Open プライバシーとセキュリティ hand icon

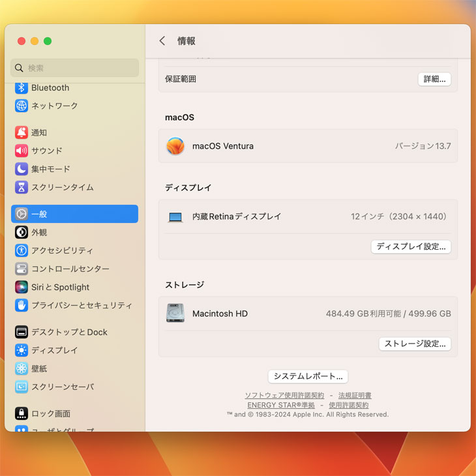pyautogui.click(x=22, y=305)
